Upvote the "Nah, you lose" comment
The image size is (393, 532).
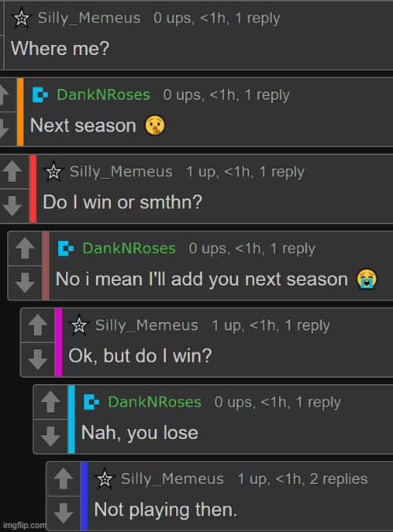point(50,401)
